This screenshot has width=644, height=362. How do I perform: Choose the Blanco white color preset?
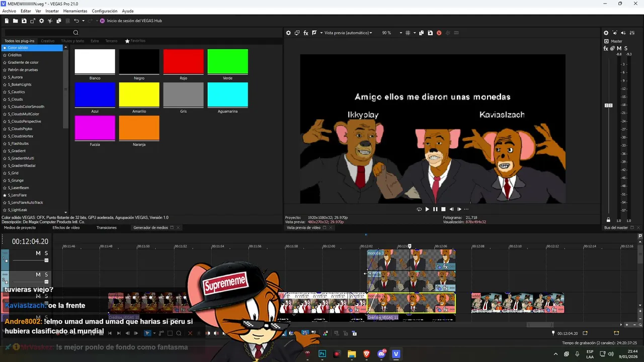(95, 61)
